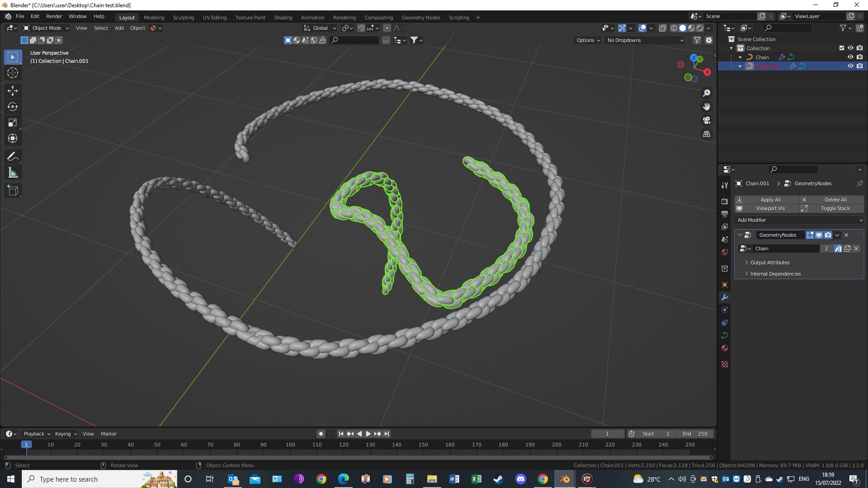
Task: Open the No Dropdowns selector
Action: point(645,40)
